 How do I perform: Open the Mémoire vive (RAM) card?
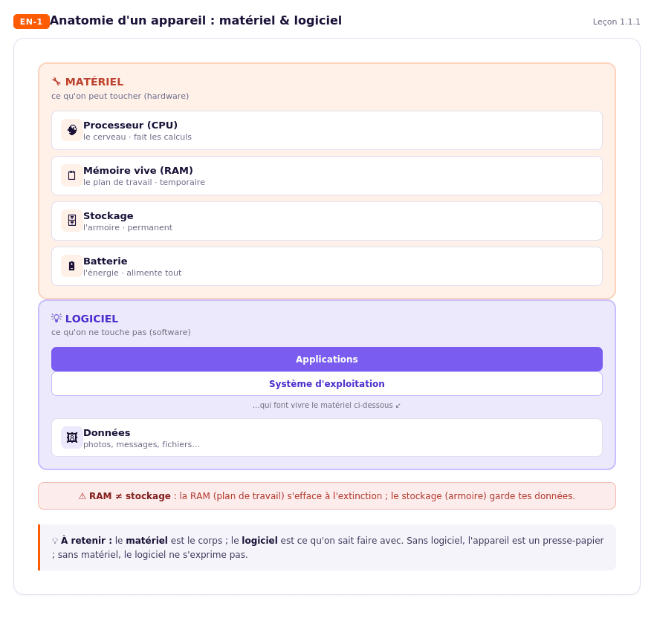pyautogui.click(x=327, y=175)
